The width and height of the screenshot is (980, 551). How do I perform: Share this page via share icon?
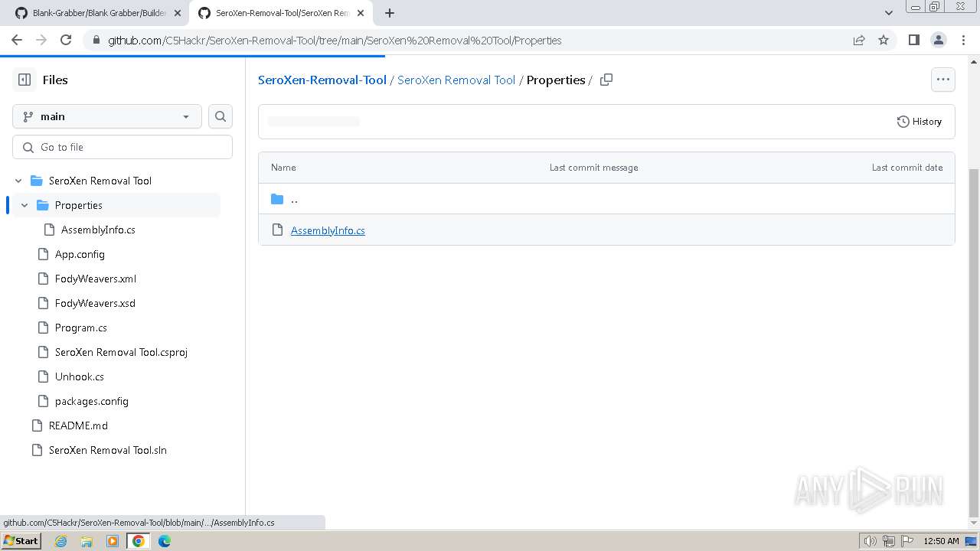coord(859,40)
